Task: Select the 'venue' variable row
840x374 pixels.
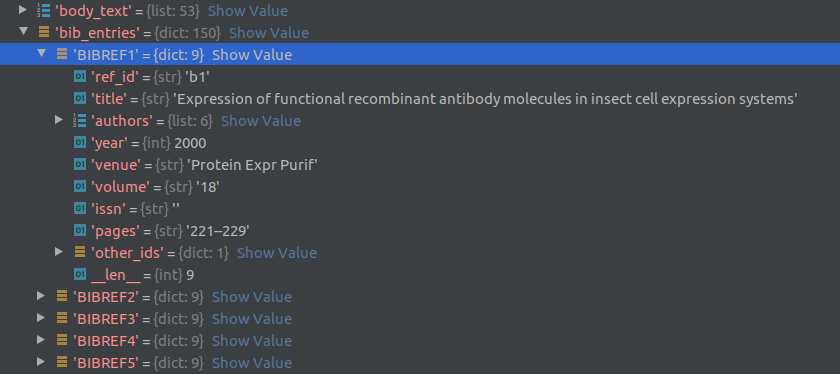Action: pos(420,164)
